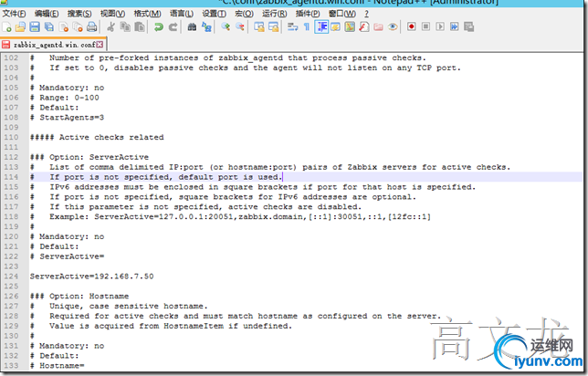Screen dimensions: 588x376
Task: Cut selection with the scissors icon
Action: 110,27
